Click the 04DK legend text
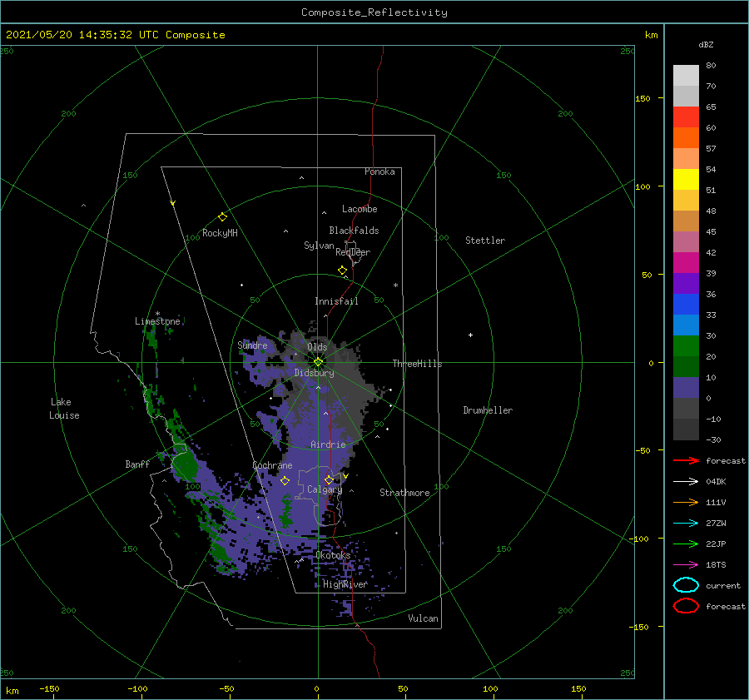The width and height of the screenshot is (749, 700). point(716,482)
